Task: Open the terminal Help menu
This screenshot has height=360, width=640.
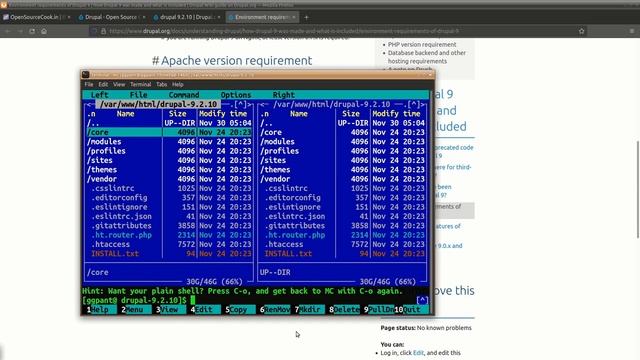Action: [178, 84]
